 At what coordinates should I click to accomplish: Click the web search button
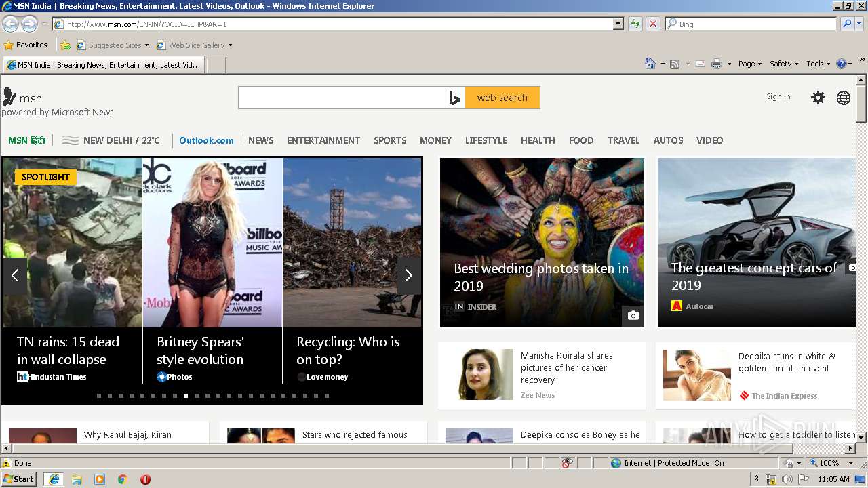[502, 98]
